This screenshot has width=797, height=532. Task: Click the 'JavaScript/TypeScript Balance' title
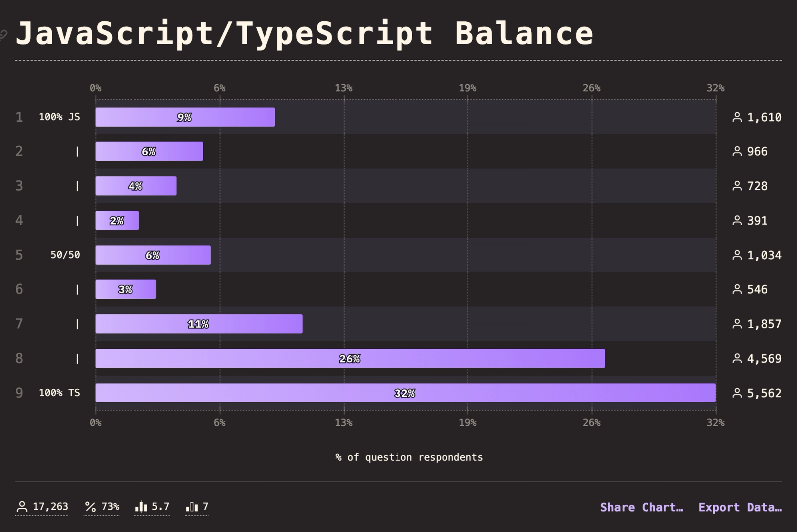pos(304,33)
